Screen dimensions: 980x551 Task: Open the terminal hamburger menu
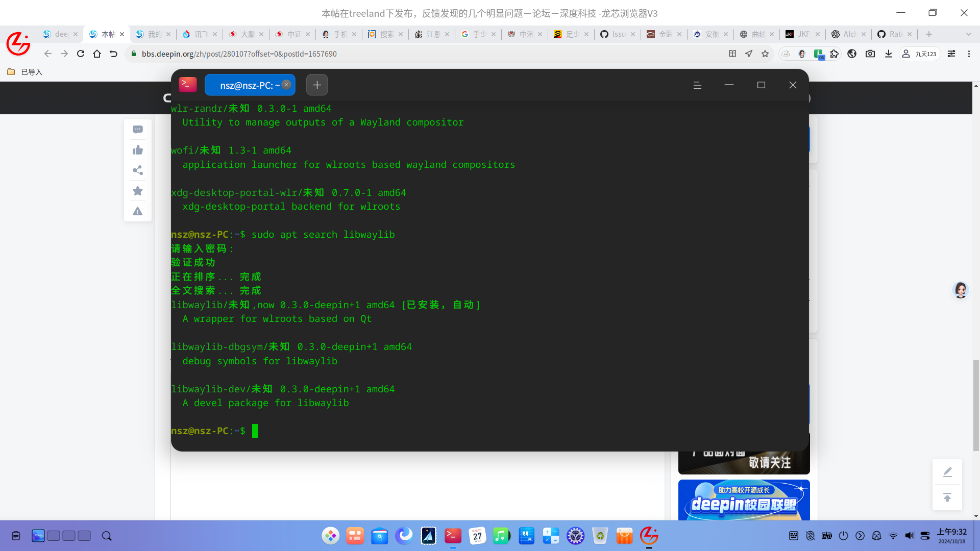(x=697, y=85)
